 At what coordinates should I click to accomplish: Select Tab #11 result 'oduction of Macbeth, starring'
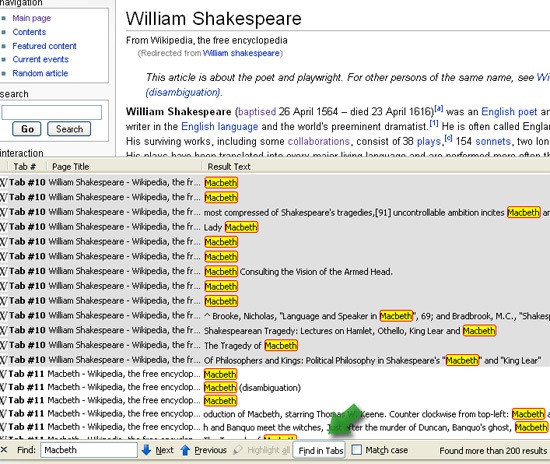point(275,414)
